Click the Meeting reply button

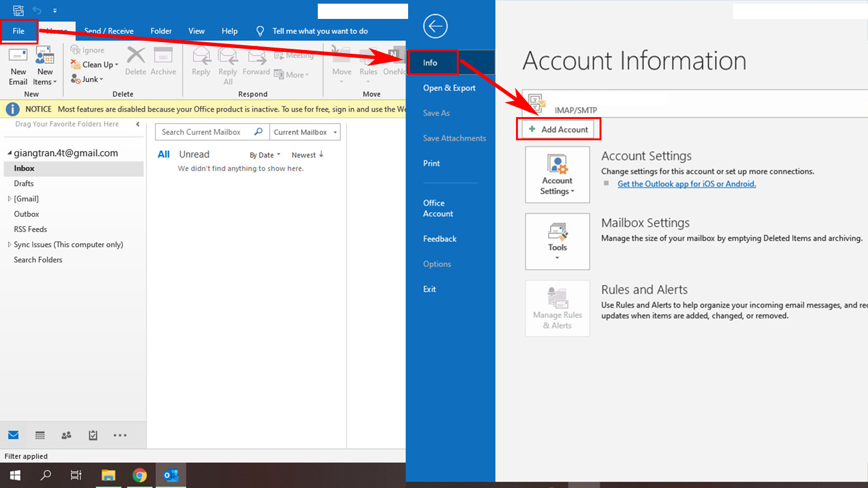[x=294, y=55]
